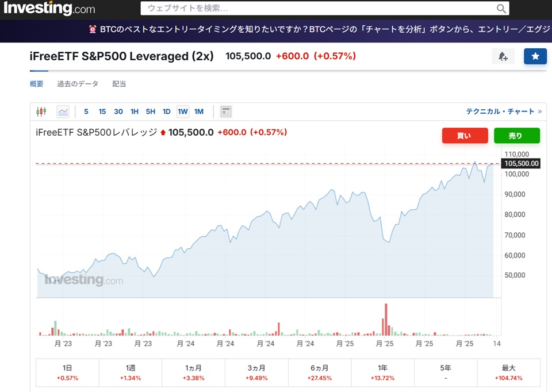552x392 pixels.
Task: Switch to candlestick chart type
Action: pos(41,112)
